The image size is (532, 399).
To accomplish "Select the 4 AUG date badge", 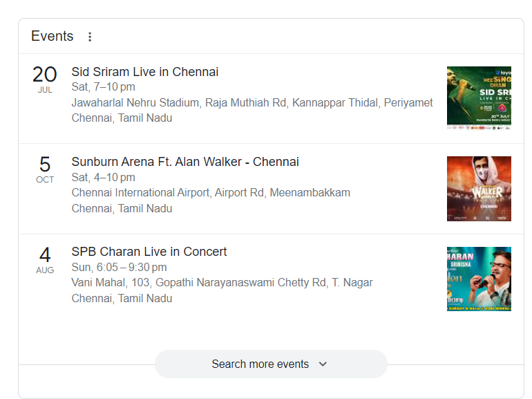I will (x=45, y=259).
